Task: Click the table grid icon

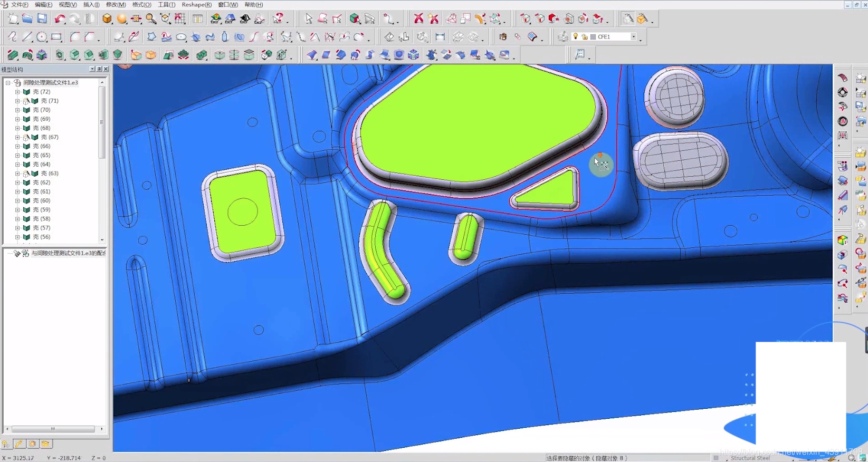Action: [197, 19]
